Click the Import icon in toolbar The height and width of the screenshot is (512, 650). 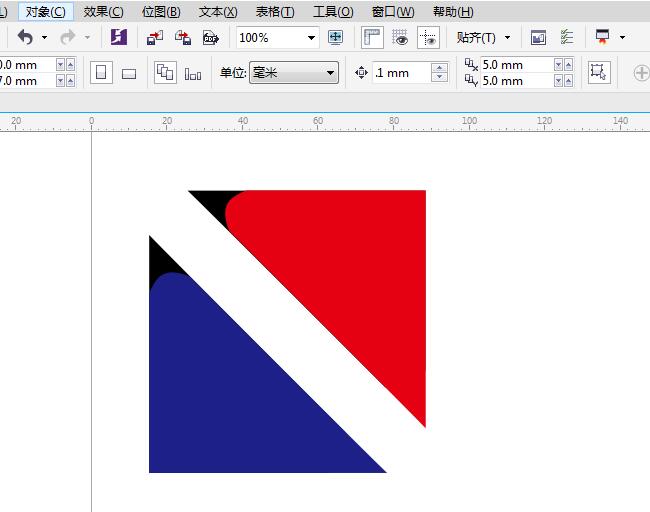[155, 38]
